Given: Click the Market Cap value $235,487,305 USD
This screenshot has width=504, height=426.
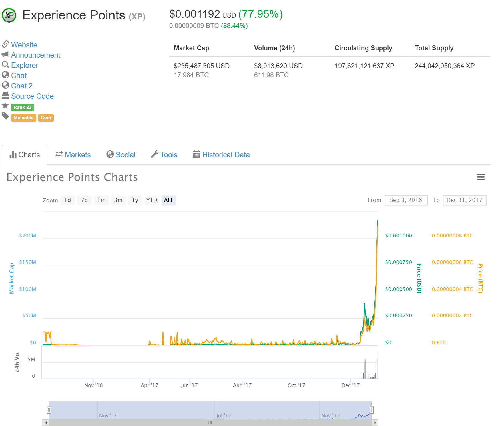Looking at the screenshot, I should coord(202,66).
